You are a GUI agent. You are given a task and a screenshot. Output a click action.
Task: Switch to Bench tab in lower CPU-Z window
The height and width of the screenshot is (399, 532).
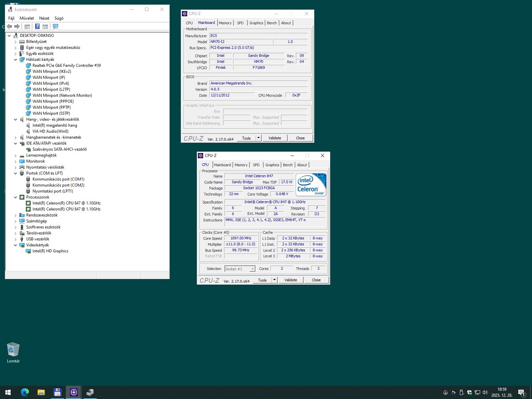tap(288, 165)
